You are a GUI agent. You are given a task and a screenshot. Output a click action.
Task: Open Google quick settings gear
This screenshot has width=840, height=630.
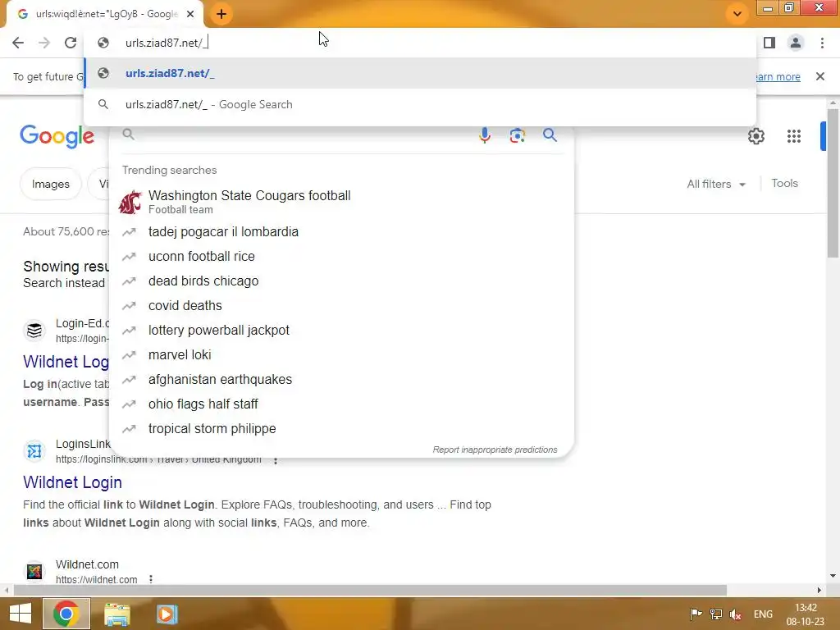point(756,136)
